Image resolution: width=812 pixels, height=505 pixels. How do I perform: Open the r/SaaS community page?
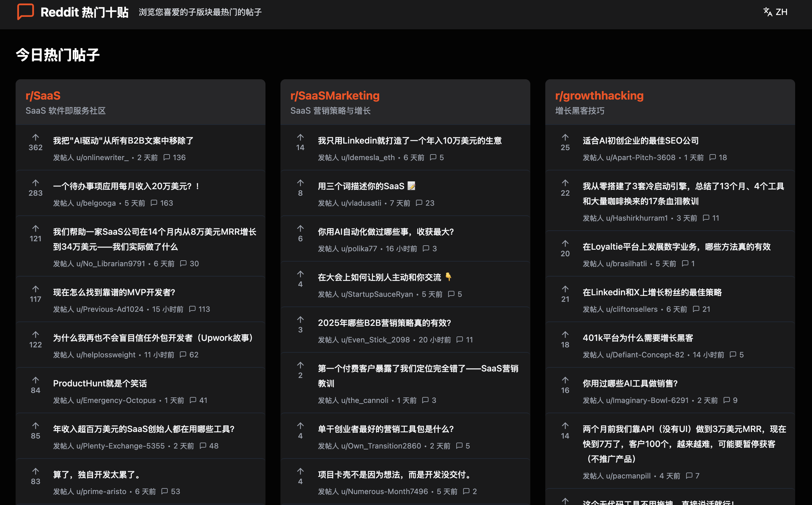coord(43,96)
